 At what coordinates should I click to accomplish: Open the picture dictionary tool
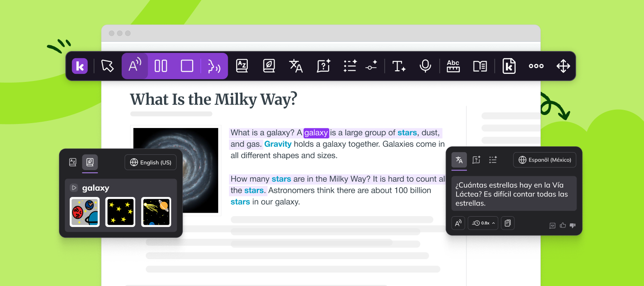269,66
